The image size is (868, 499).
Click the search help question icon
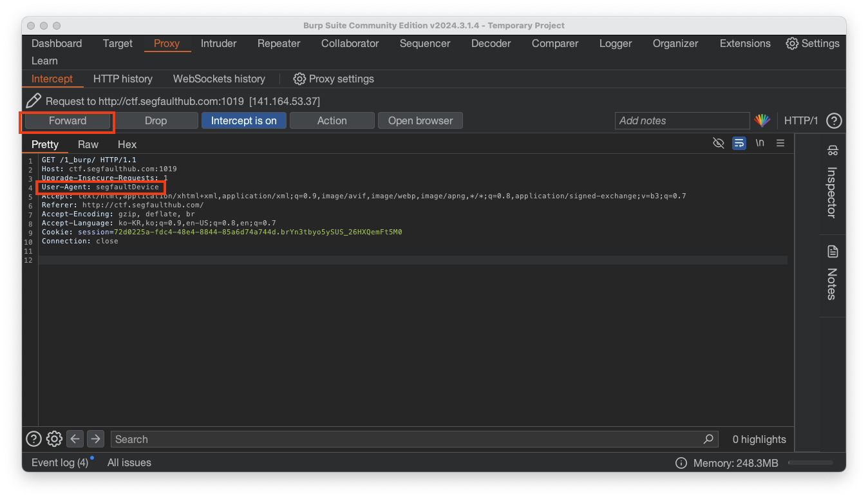pos(33,439)
